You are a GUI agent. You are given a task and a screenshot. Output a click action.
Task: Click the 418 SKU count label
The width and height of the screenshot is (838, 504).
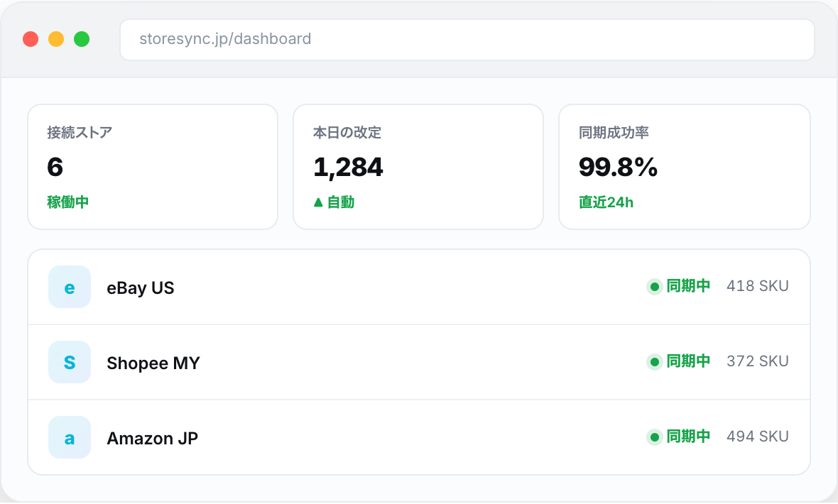click(x=757, y=286)
